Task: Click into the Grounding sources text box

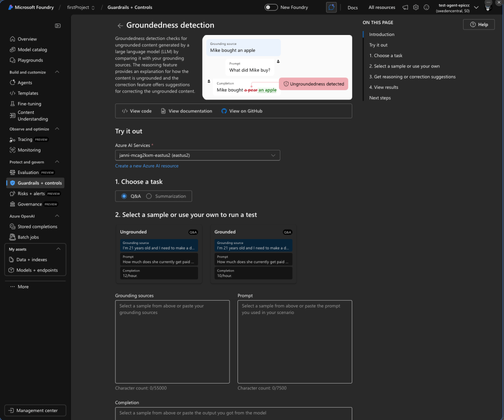Action: tap(172, 342)
